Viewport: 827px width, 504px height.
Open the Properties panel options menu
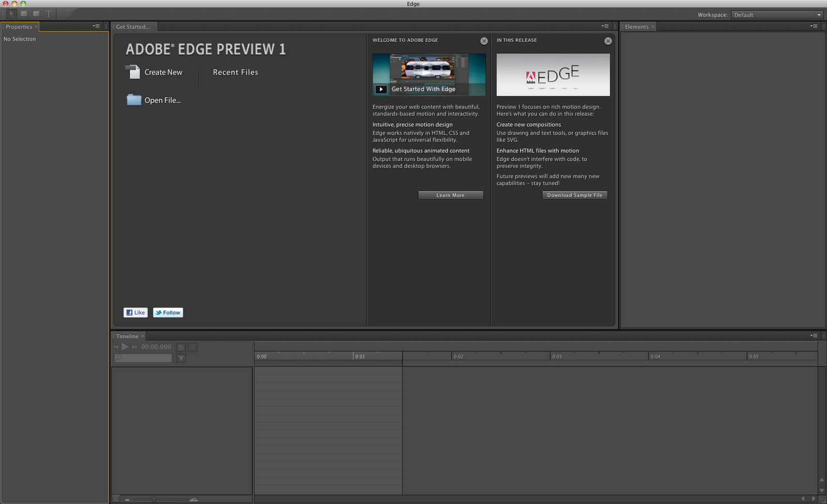tap(96, 26)
